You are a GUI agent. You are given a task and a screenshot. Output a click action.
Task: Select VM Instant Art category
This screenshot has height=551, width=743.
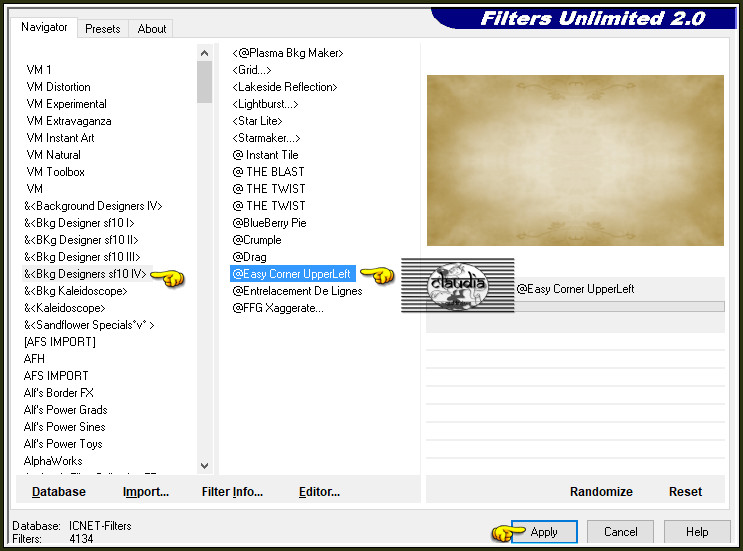(x=60, y=138)
